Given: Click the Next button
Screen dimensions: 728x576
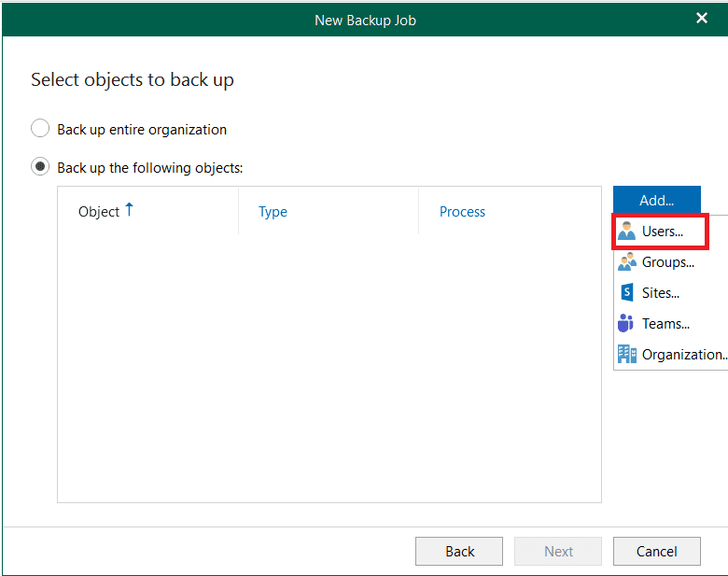Looking at the screenshot, I should (x=558, y=552).
